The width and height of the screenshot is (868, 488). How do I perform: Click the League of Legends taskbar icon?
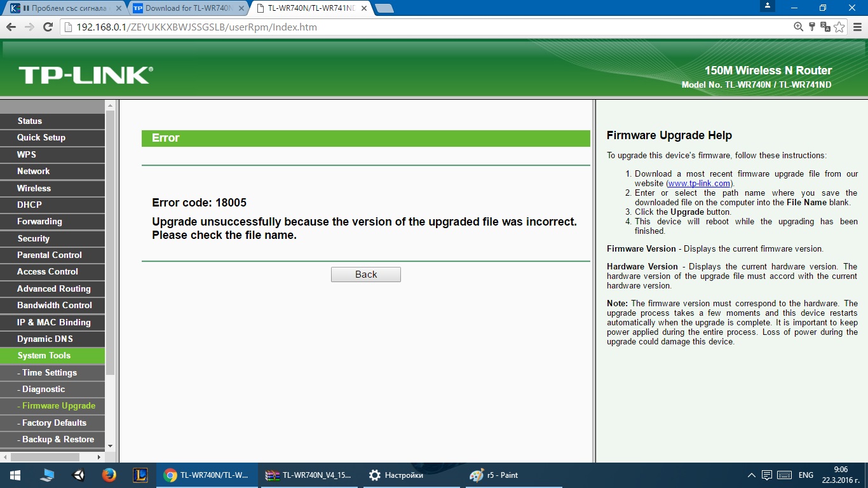click(140, 475)
